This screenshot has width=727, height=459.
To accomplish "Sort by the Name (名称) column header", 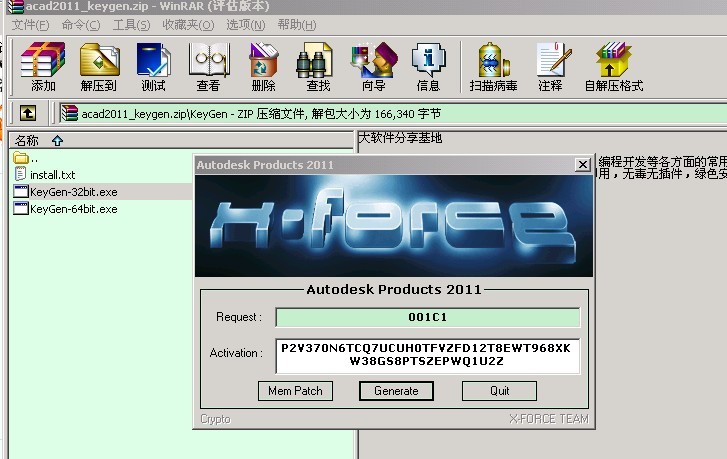I will click(27, 141).
